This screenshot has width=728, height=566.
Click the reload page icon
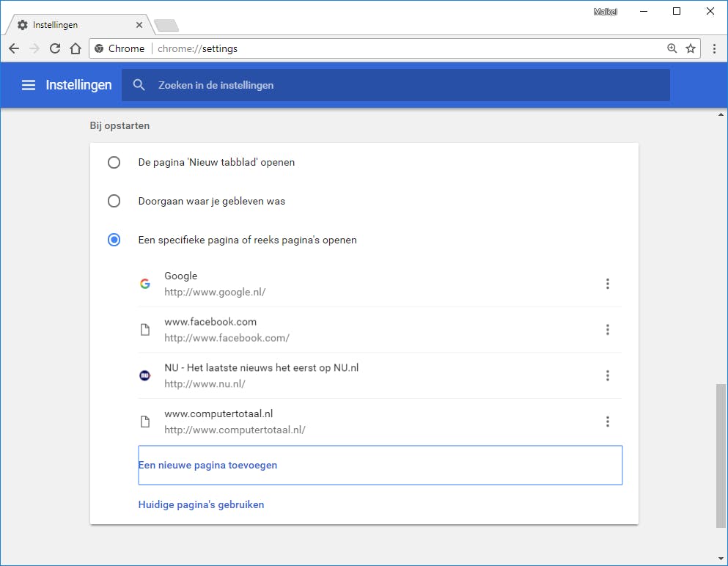click(55, 48)
